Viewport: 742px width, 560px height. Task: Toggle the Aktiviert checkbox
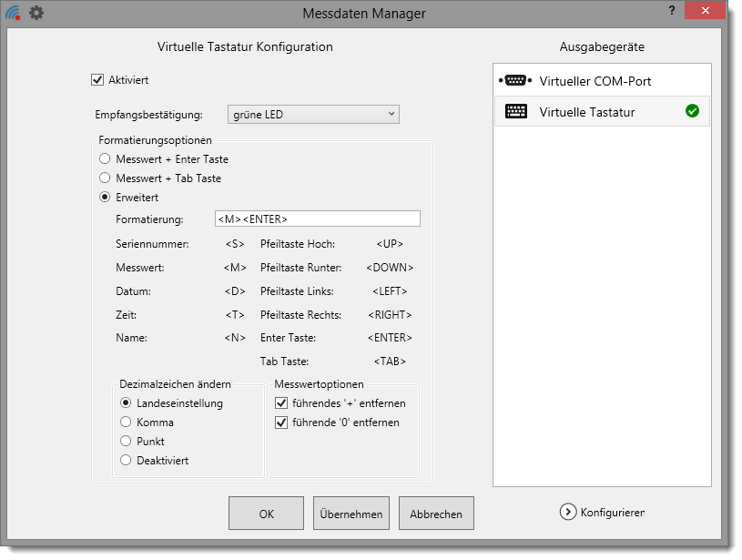click(x=98, y=80)
